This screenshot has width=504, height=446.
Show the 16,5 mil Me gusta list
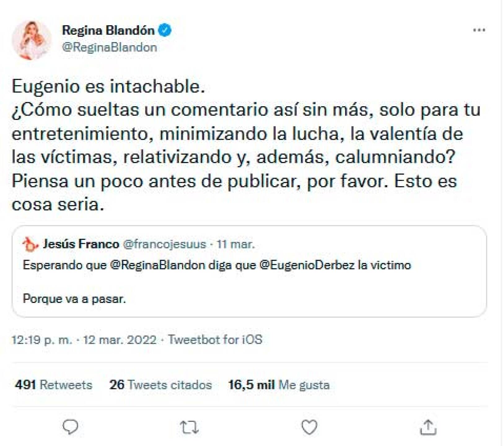tap(278, 385)
